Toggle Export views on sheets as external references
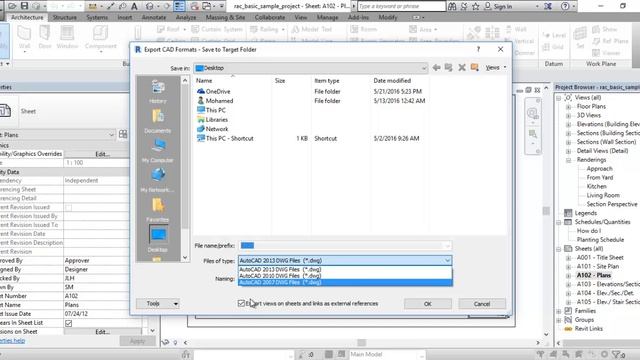Screen dimensions: 640x360 click(241, 303)
